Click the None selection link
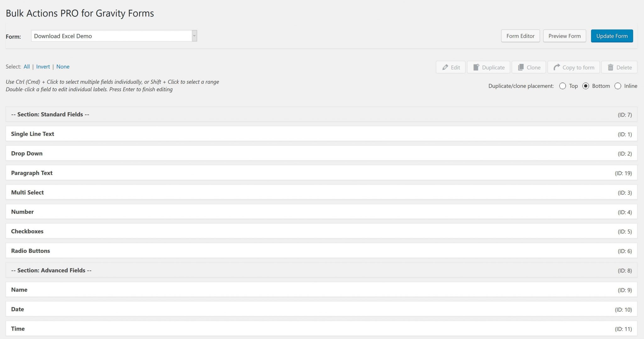Image resolution: width=644 pixels, height=339 pixels. (63, 67)
